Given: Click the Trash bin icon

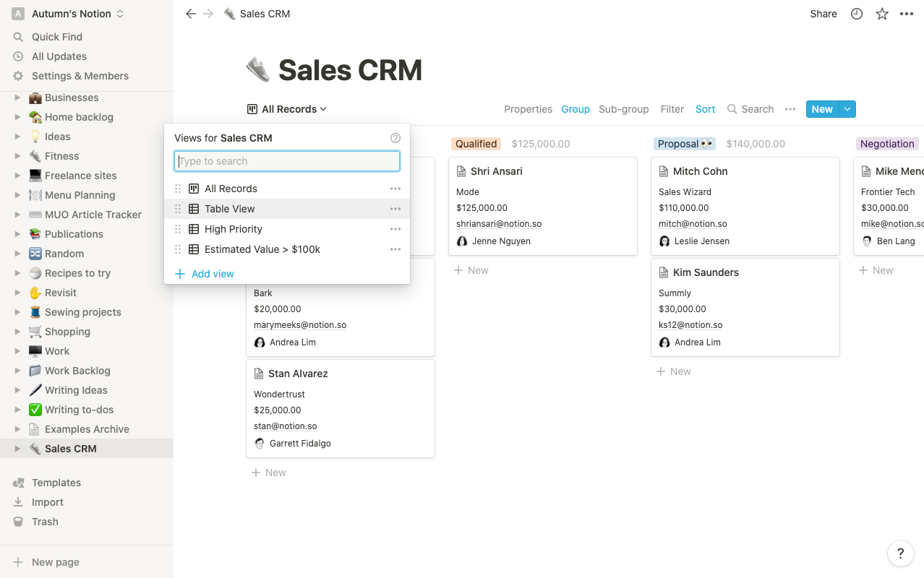Looking at the screenshot, I should (18, 522).
